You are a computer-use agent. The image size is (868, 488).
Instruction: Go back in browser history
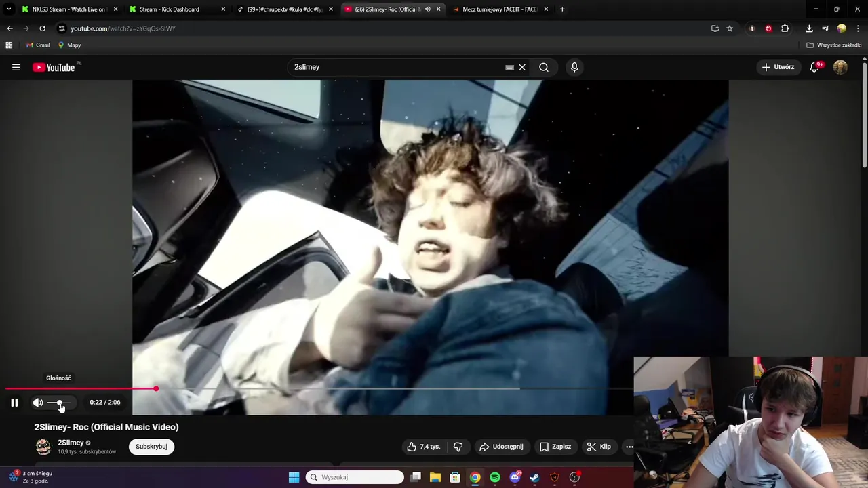[9, 28]
